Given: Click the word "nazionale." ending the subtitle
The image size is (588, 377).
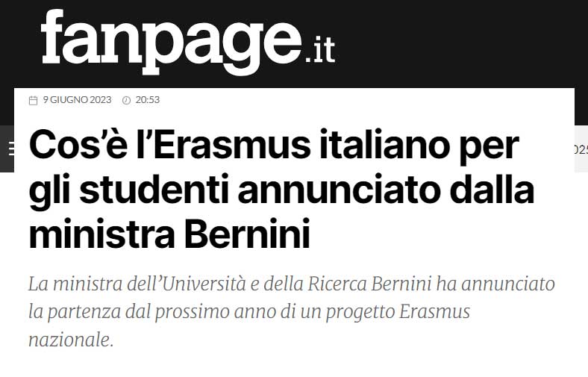Looking at the screenshot, I should (71, 340).
